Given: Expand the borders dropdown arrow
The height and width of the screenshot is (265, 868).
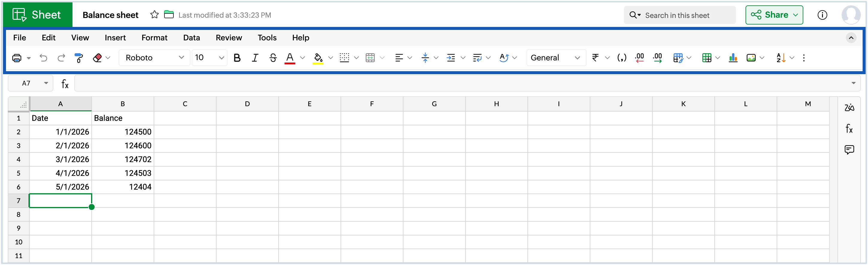Looking at the screenshot, I should [356, 58].
